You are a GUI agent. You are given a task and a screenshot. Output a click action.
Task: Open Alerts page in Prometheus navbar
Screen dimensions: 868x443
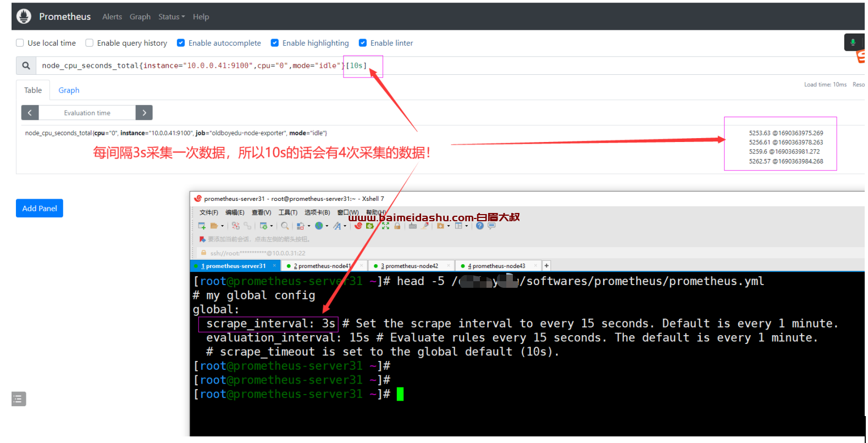(112, 17)
